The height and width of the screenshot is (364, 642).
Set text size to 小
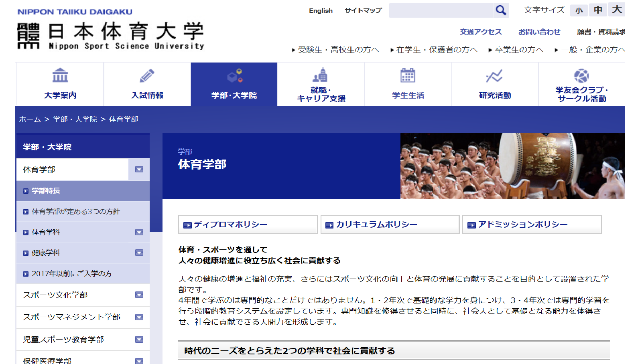pyautogui.click(x=579, y=10)
